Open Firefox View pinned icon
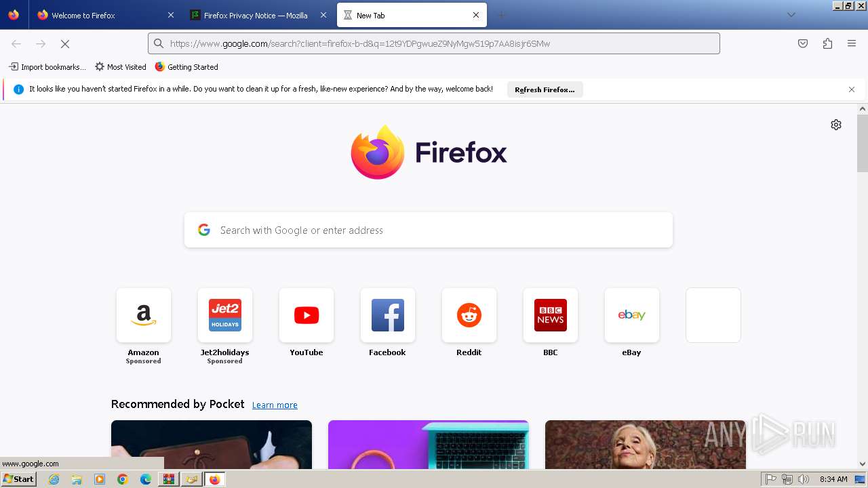Viewport: 868px width, 488px height. [14, 15]
